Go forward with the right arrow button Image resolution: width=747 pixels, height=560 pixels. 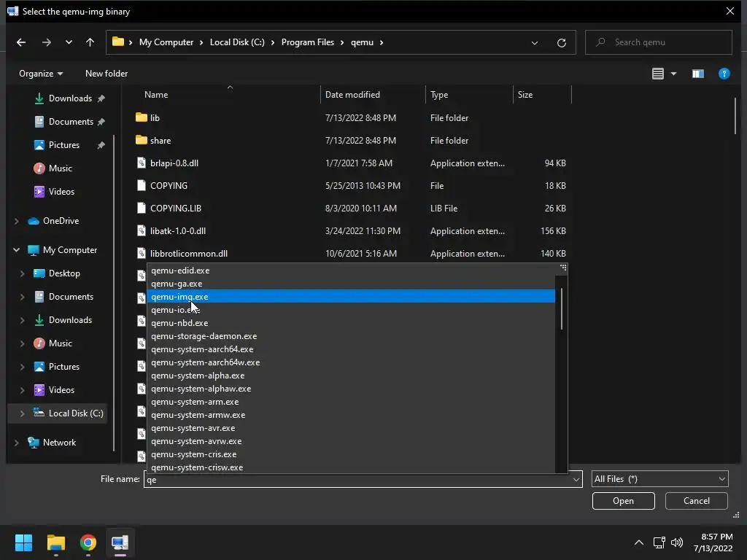pyautogui.click(x=46, y=42)
